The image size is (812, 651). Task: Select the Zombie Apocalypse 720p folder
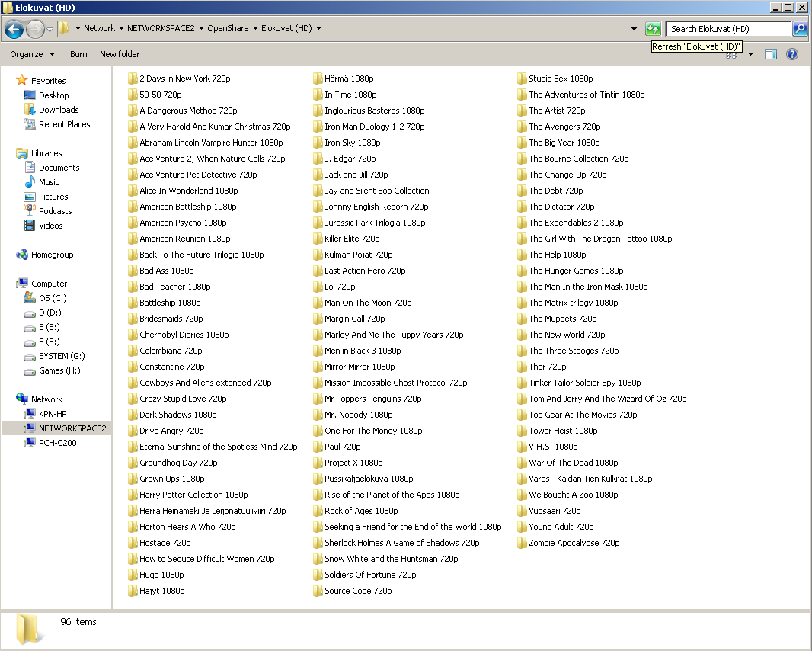(x=574, y=543)
